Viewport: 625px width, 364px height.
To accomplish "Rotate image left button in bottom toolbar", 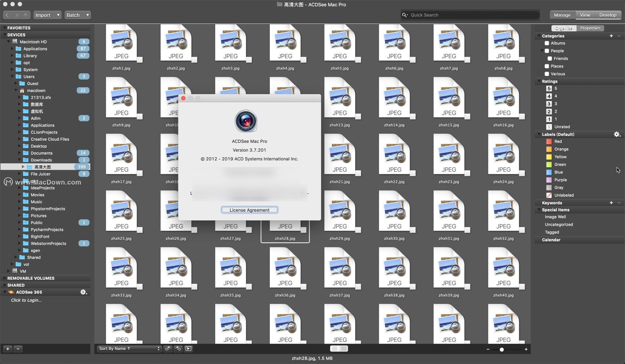I will 168,349.
